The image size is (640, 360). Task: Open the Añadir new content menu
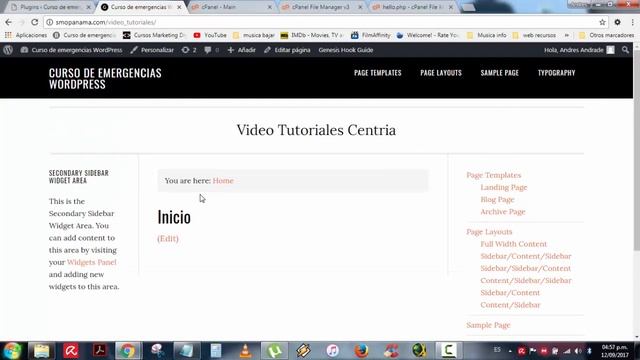click(x=242, y=50)
